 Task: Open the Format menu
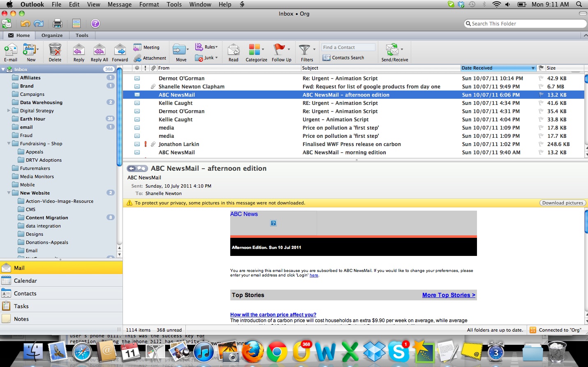point(149,4)
